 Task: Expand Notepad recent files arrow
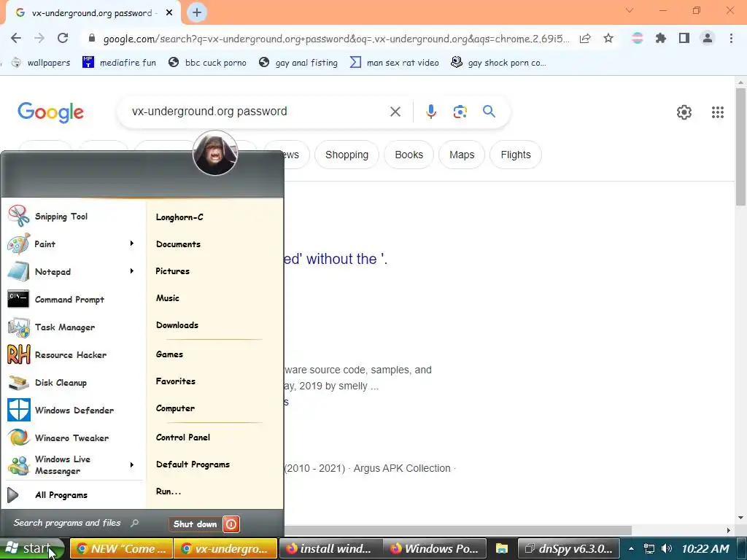(x=132, y=271)
